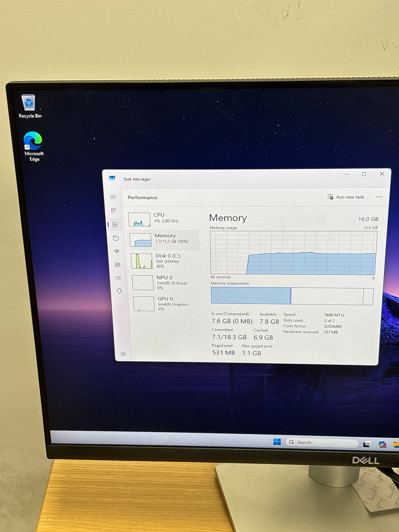This screenshot has width=399, height=532.
Task: Click the taskbar Search box
Action: click(322, 442)
